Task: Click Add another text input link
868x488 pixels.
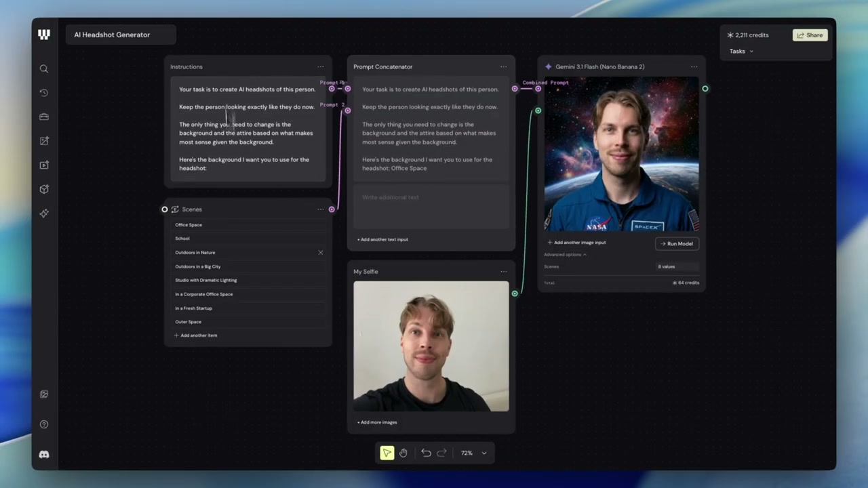Action: [x=382, y=239]
